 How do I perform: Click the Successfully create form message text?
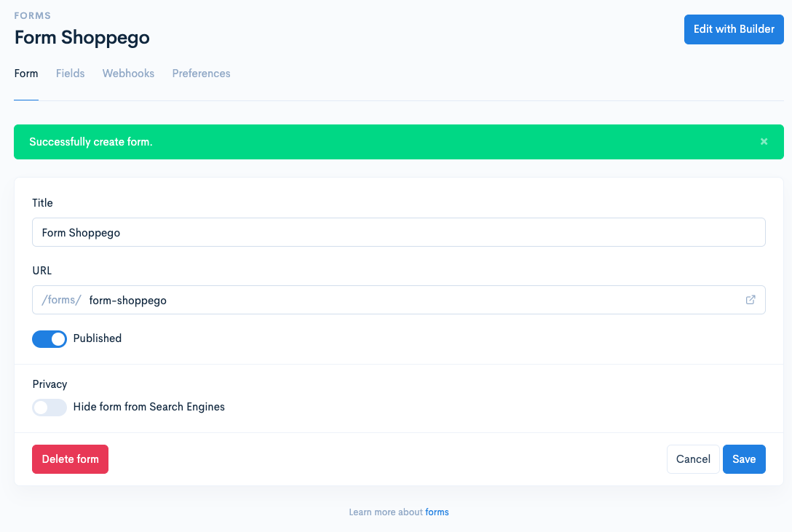click(91, 142)
